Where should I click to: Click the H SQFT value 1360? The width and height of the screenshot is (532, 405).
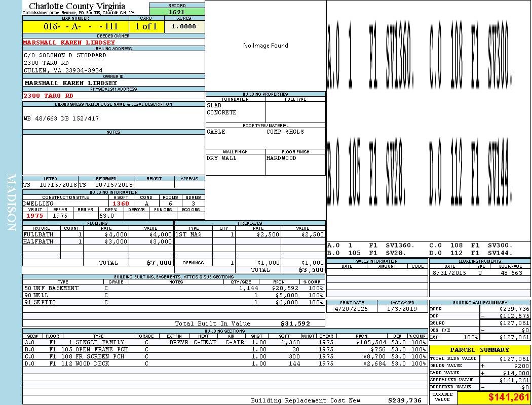(x=121, y=204)
